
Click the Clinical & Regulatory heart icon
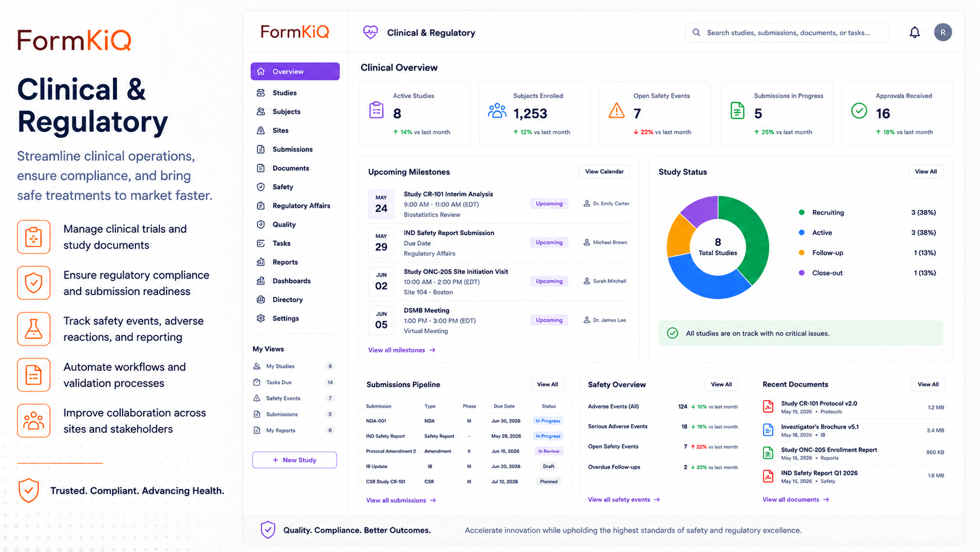pyautogui.click(x=370, y=32)
